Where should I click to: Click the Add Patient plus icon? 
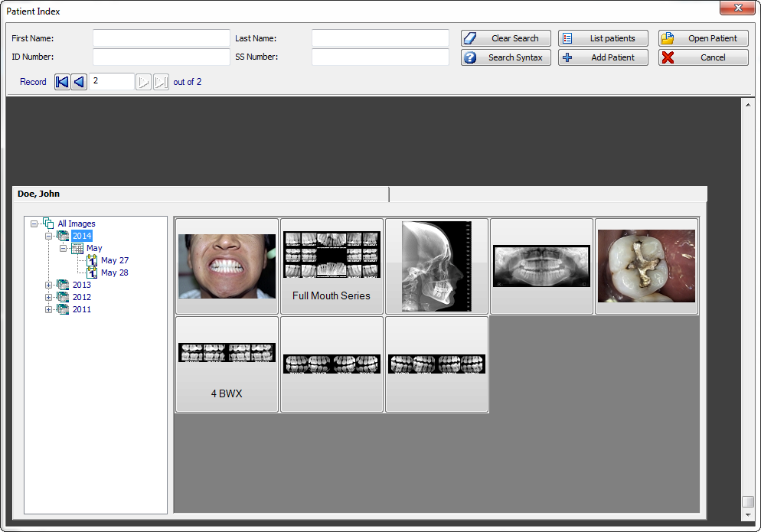pos(567,57)
